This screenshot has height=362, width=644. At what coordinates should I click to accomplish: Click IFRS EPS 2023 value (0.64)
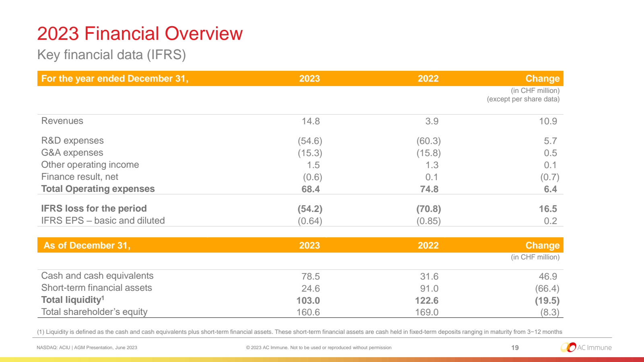pyautogui.click(x=310, y=221)
